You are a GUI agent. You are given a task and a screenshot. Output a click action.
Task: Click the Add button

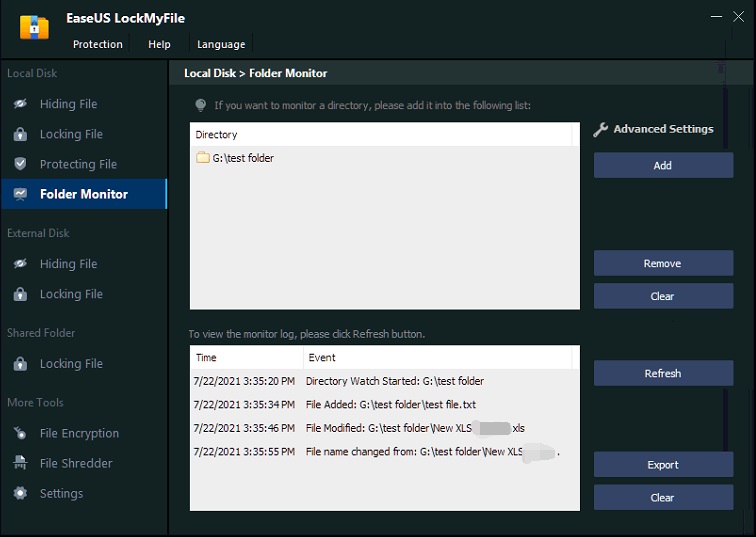pos(663,165)
